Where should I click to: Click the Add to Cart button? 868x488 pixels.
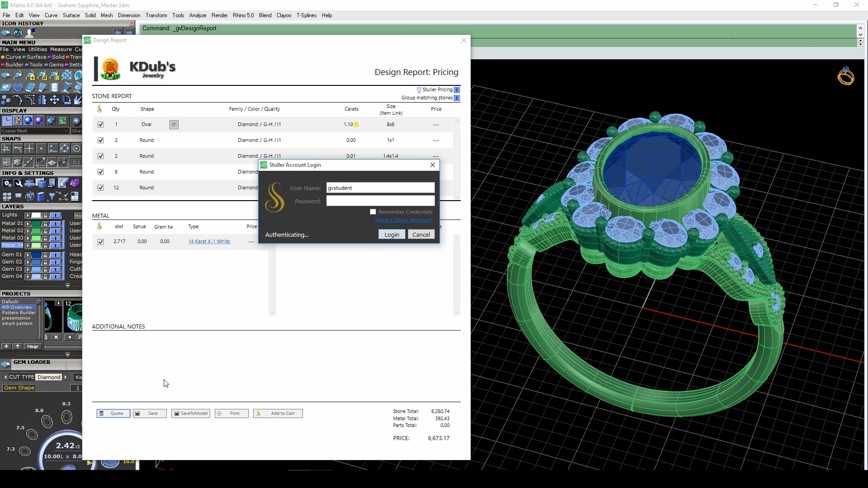click(278, 413)
